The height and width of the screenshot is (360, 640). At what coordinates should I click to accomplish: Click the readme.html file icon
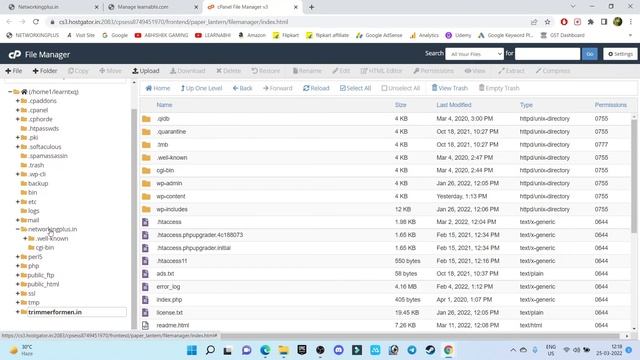tap(145, 325)
